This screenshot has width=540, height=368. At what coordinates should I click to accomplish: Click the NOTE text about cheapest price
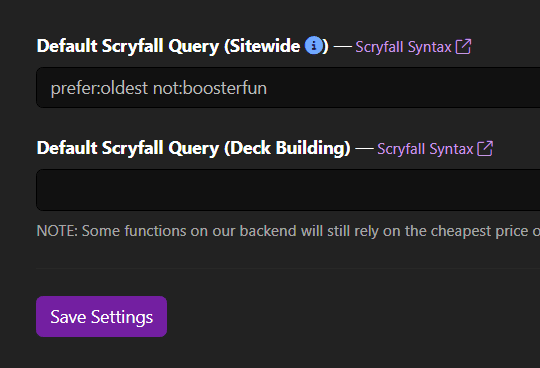tap(288, 231)
